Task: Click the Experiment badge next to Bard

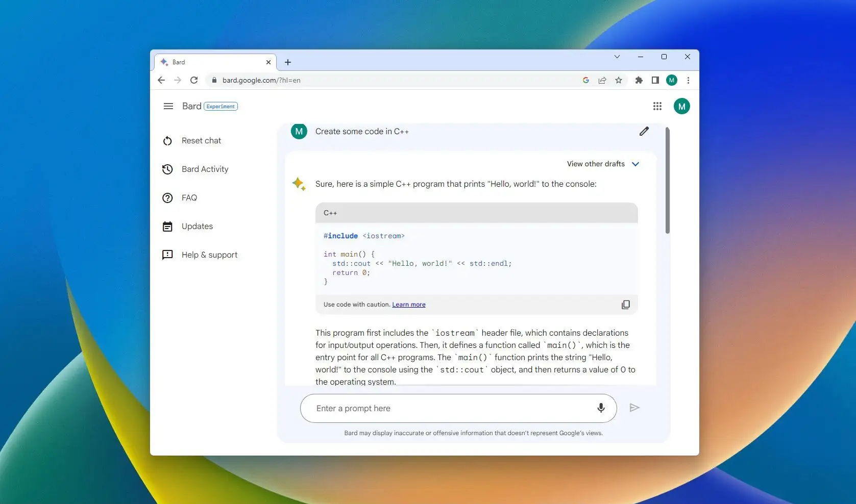Action: 221,106
